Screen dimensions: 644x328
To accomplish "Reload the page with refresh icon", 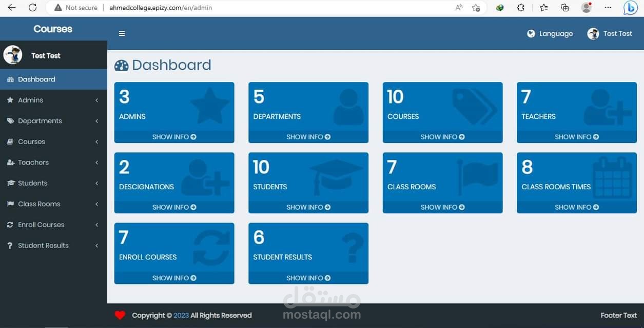I will [x=32, y=8].
